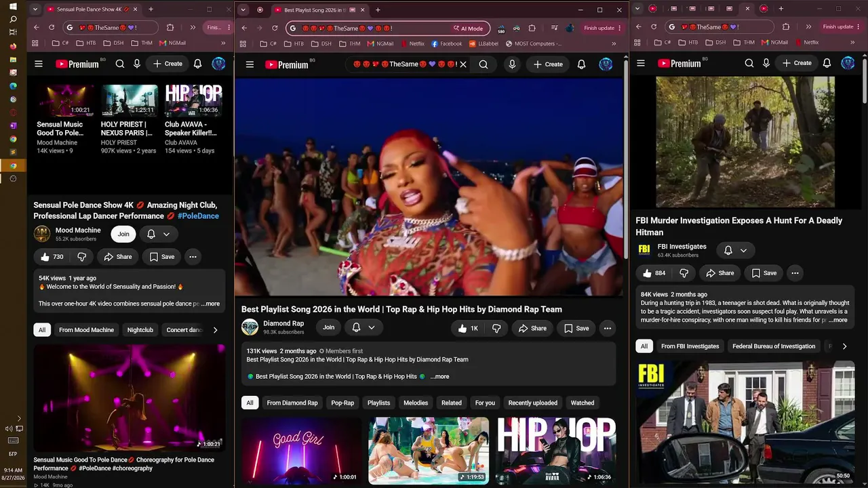Open the Windows Start menu
Image resolution: width=868 pixels, height=488 pixels.
pos(13,7)
